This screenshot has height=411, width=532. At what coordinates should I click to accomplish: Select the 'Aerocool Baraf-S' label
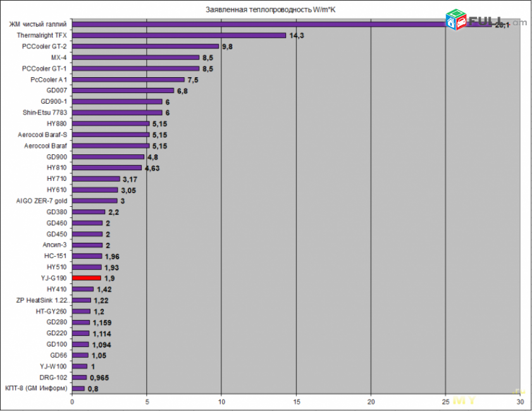42,135
